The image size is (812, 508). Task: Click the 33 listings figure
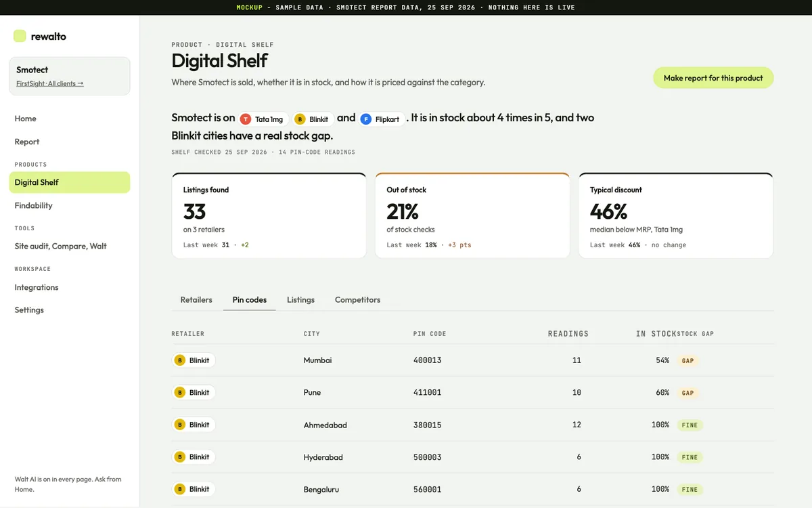(194, 212)
